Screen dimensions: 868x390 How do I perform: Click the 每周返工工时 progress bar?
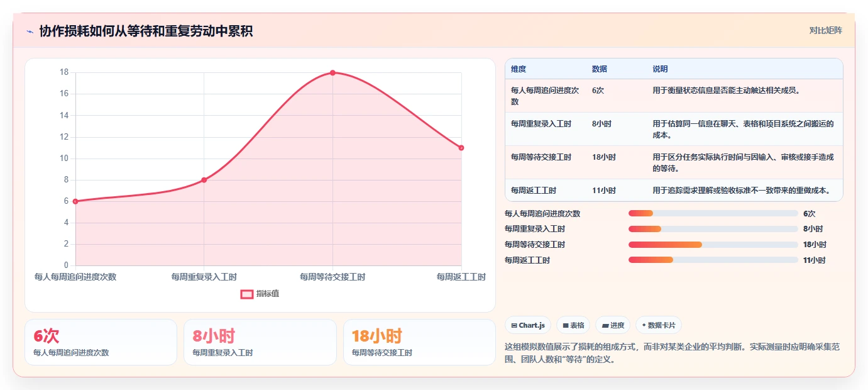coord(713,260)
